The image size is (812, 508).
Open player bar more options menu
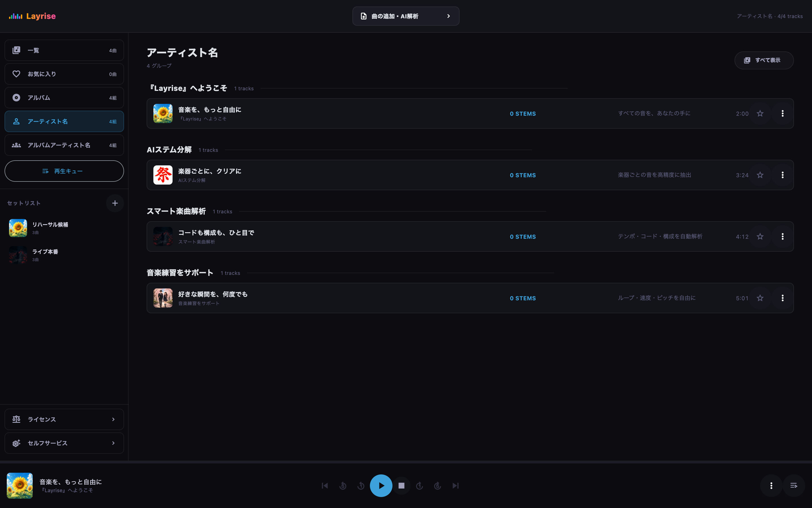(x=771, y=486)
